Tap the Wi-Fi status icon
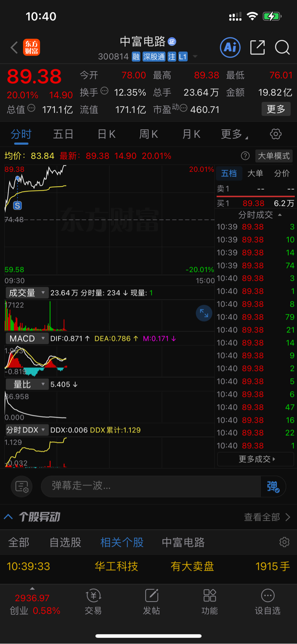 click(x=253, y=16)
